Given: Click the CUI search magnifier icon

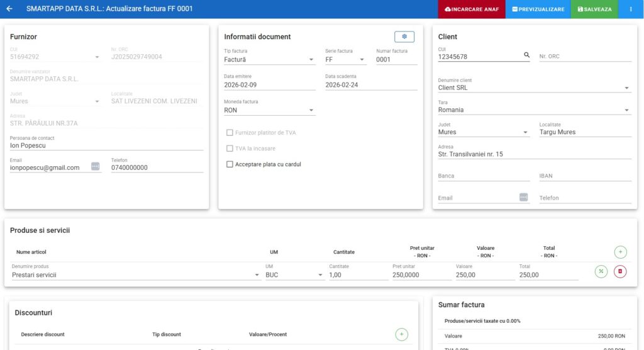Looking at the screenshot, I should (527, 55).
